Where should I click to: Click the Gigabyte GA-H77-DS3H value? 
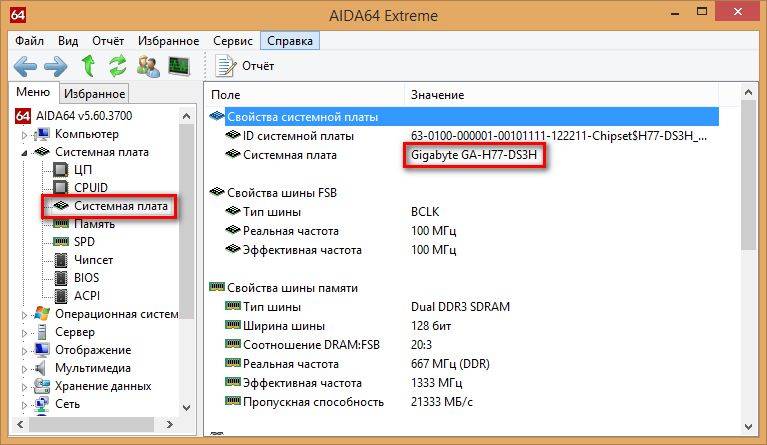[474, 155]
